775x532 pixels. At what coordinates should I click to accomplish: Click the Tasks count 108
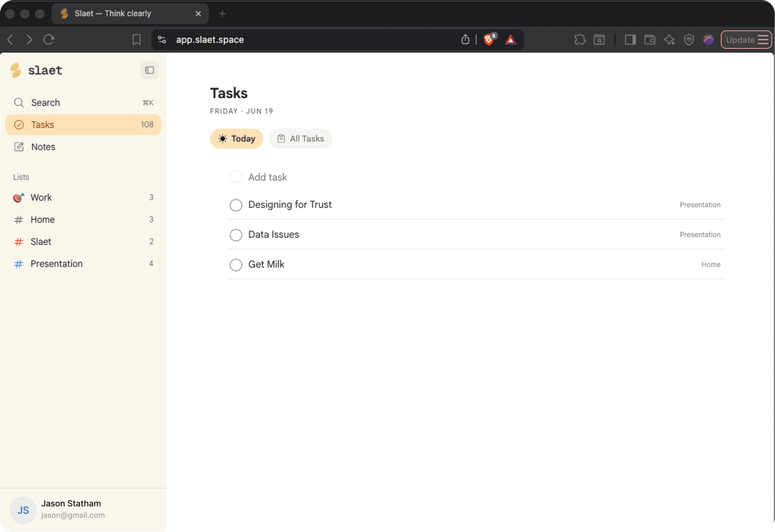point(147,125)
